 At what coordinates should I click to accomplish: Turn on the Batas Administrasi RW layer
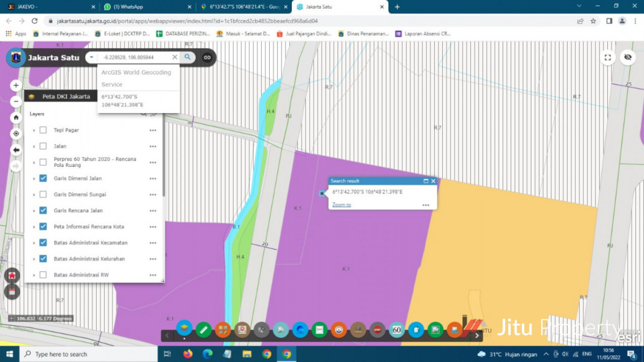(43, 275)
